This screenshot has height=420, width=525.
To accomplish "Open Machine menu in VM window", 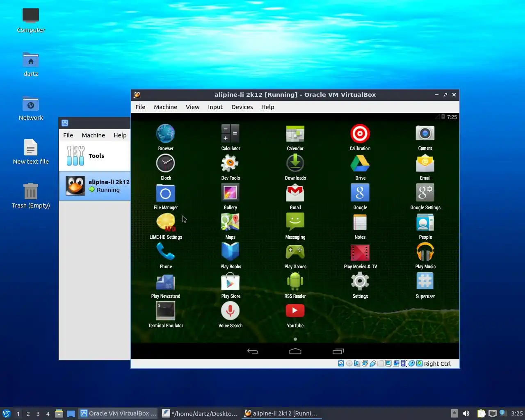I will click(x=165, y=107).
